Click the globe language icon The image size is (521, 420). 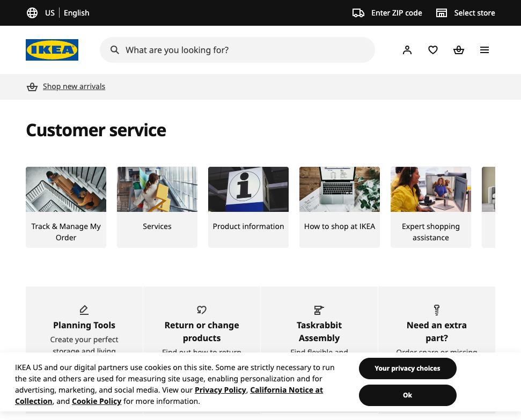pos(32,13)
